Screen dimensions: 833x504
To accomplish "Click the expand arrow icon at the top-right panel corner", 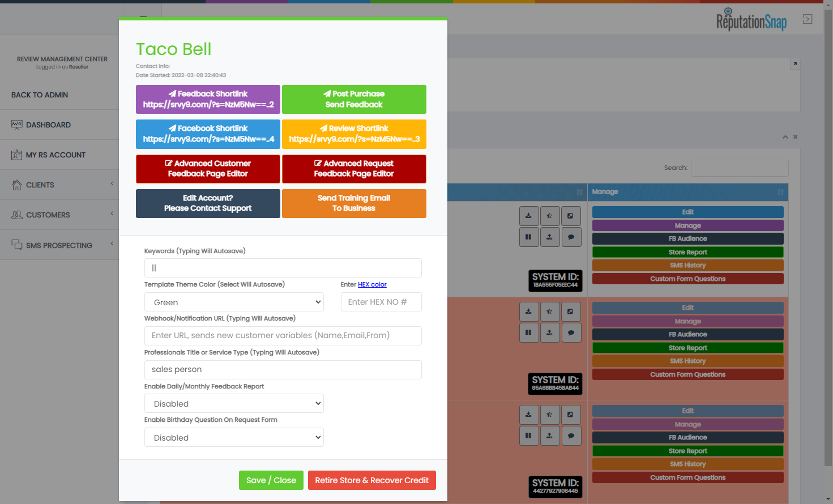I will tap(794, 64).
